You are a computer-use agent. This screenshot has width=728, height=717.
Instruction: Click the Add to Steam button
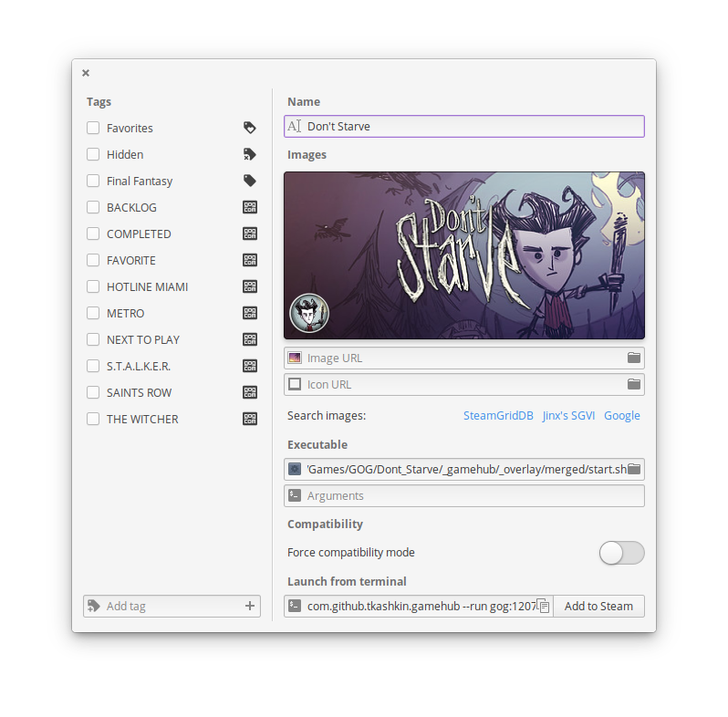click(598, 606)
